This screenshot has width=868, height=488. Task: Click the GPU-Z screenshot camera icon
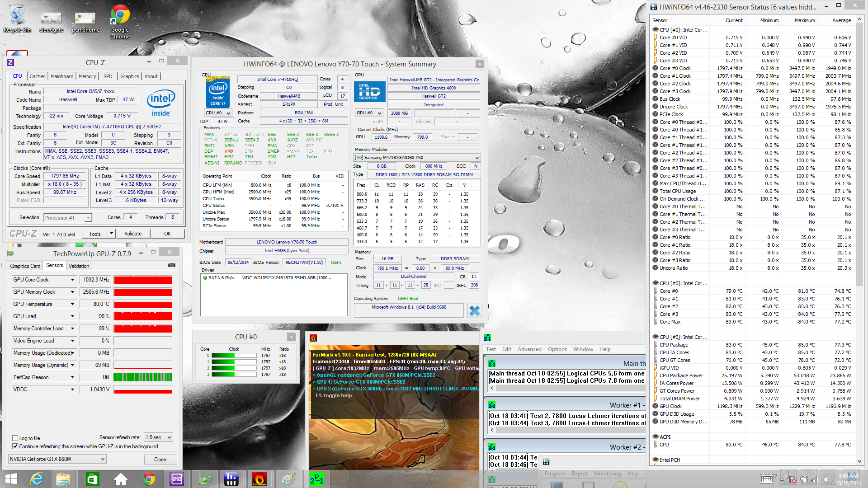coord(172,265)
